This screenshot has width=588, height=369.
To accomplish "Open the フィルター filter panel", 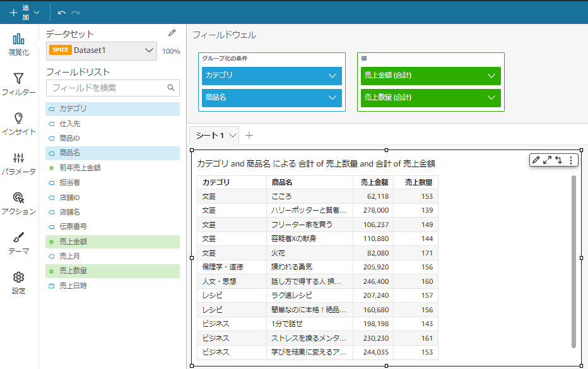I will (x=18, y=85).
